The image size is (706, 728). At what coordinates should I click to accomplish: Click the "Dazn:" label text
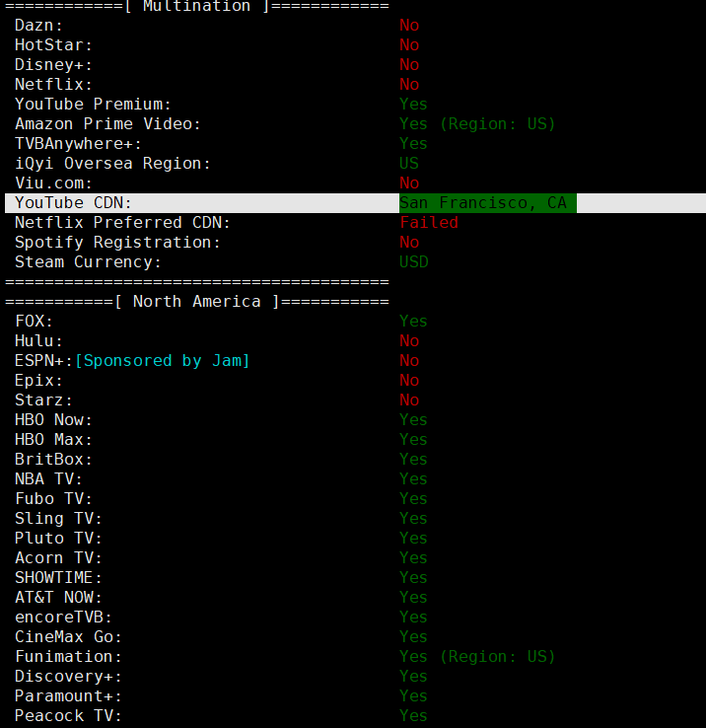(x=38, y=25)
